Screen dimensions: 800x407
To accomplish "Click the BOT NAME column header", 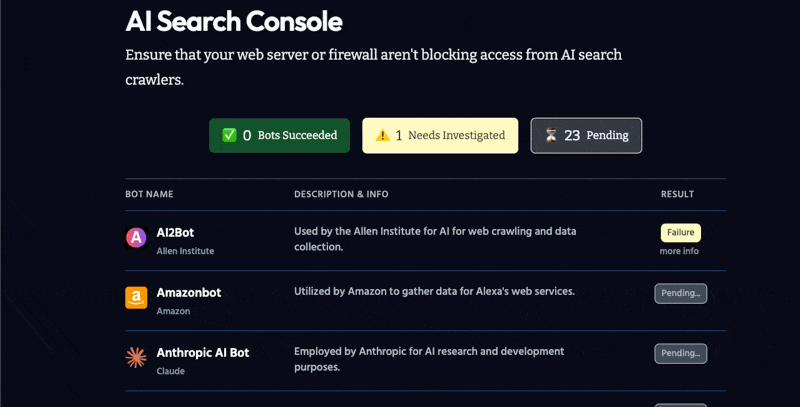I will tap(149, 194).
